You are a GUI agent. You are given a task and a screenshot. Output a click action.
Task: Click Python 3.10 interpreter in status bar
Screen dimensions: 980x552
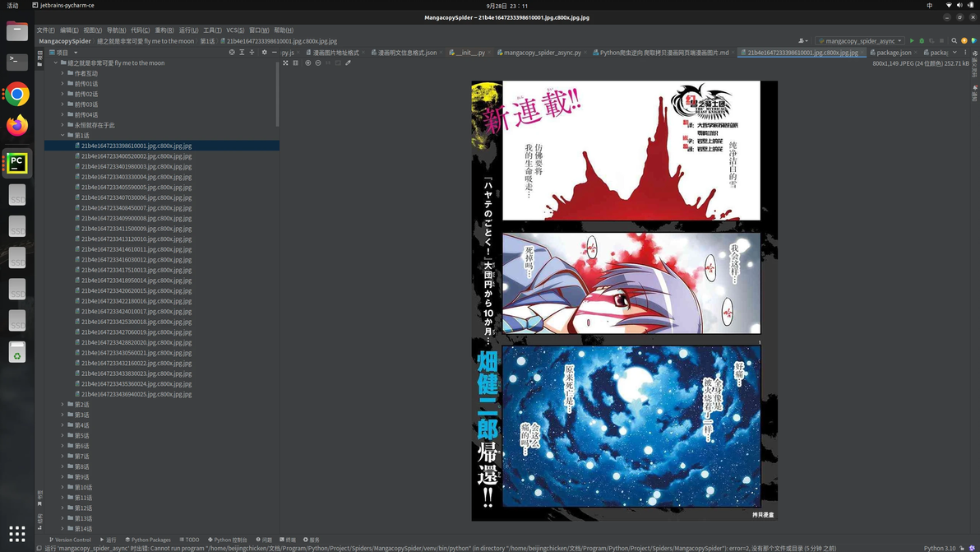point(940,548)
